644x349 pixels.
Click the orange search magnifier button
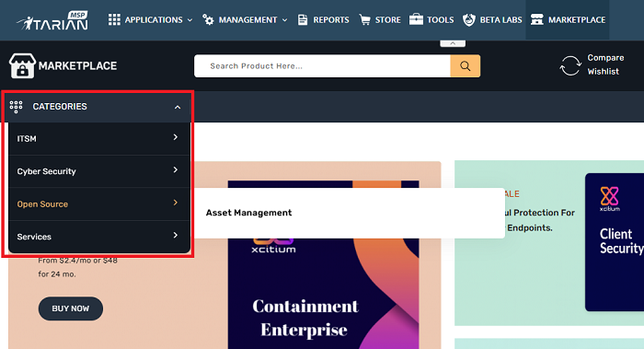click(x=465, y=65)
